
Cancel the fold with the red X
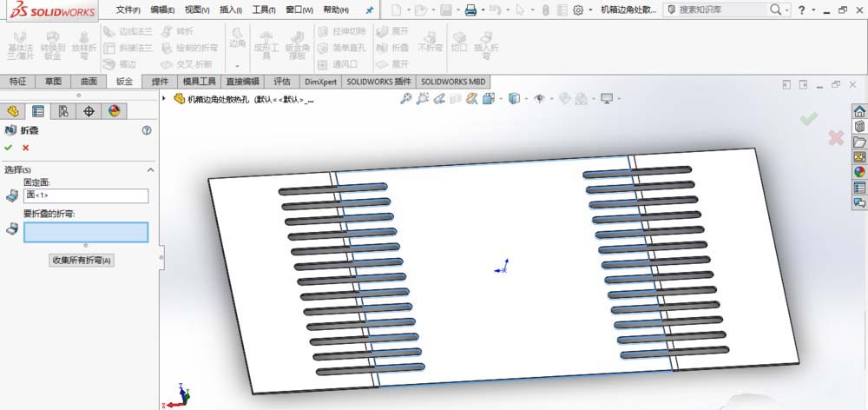click(25, 148)
